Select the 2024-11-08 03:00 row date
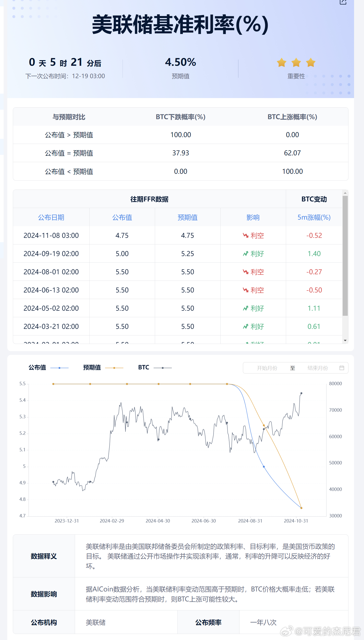Screen dimensions: 364x640 point(51,235)
